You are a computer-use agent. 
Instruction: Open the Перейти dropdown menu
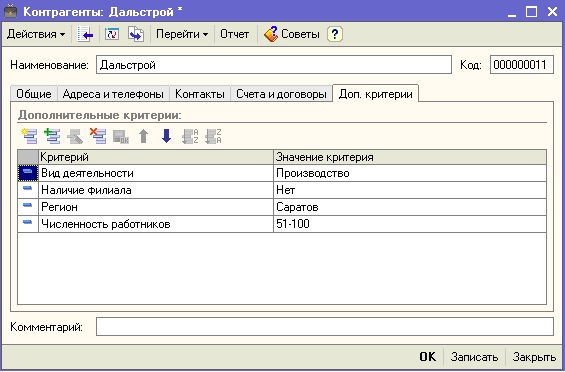click(182, 34)
